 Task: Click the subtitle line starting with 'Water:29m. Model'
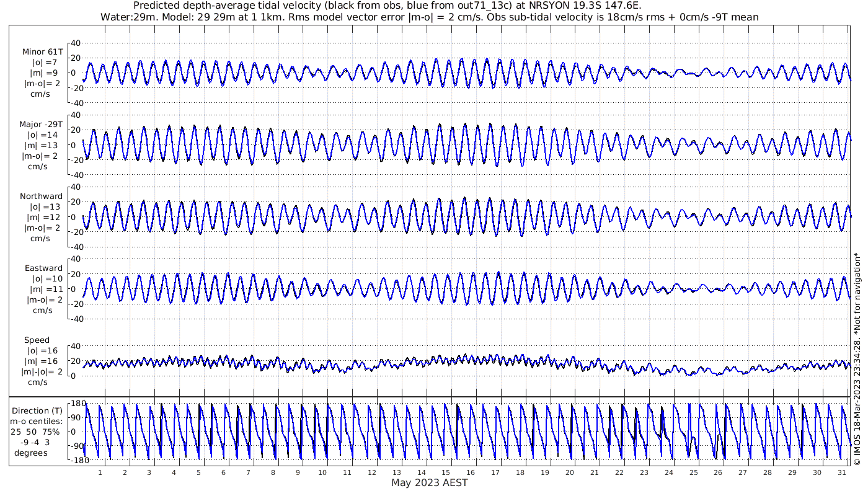[x=429, y=17]
